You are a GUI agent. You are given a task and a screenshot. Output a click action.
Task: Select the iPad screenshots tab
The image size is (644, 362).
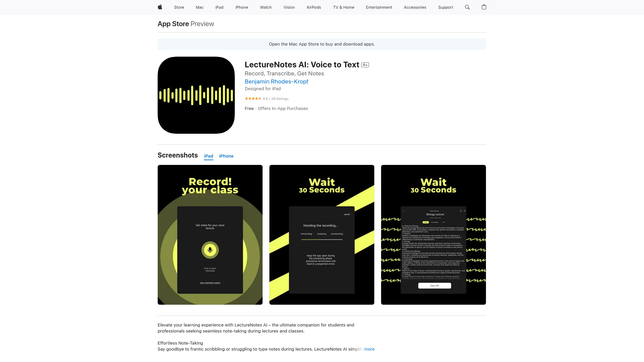[x=208, y=156]
